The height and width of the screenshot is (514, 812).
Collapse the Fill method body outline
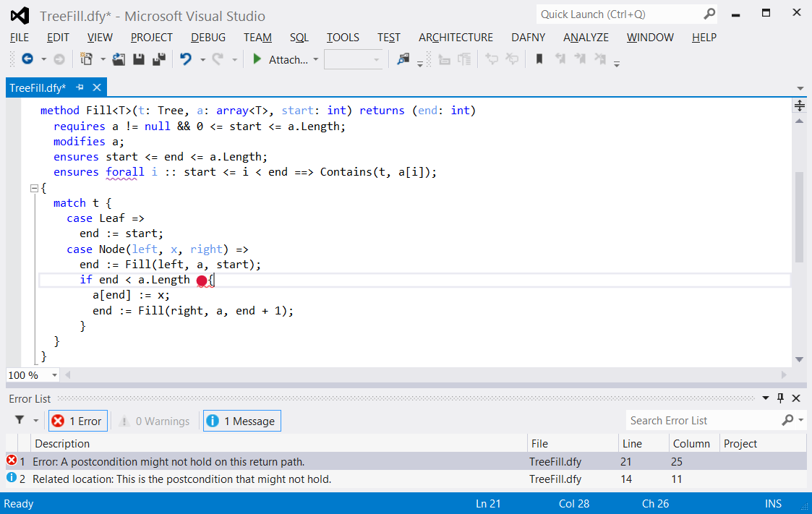click(33, 188)
